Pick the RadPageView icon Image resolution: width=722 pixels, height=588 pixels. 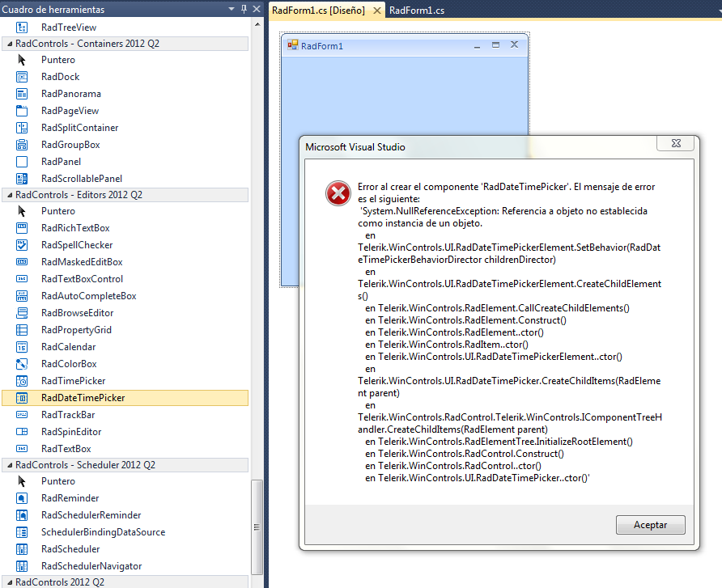22,111
